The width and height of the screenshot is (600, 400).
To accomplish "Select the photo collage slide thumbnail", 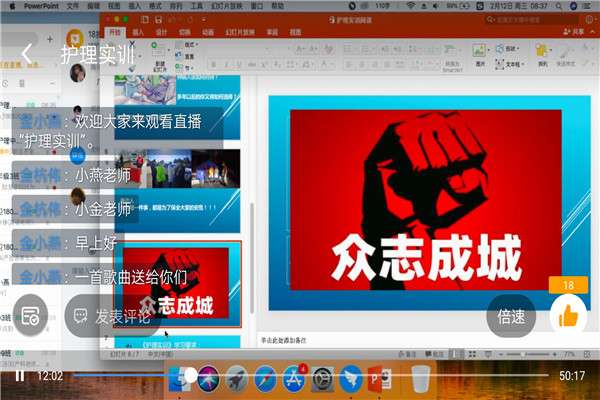I will tap(177, 191).
